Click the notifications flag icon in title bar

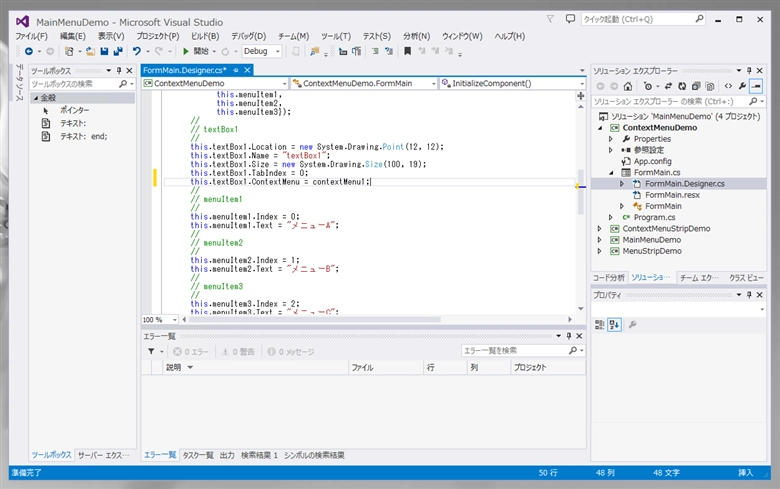[550, 19]
